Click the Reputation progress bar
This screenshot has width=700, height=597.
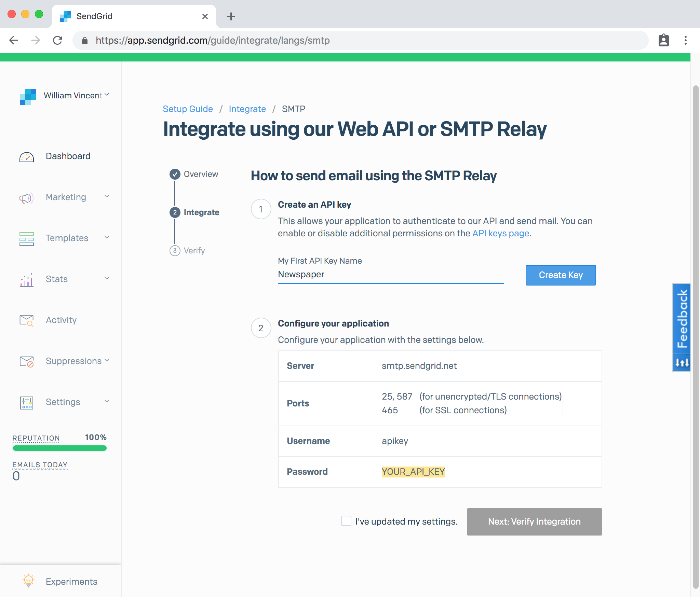(x=60, y=448)
